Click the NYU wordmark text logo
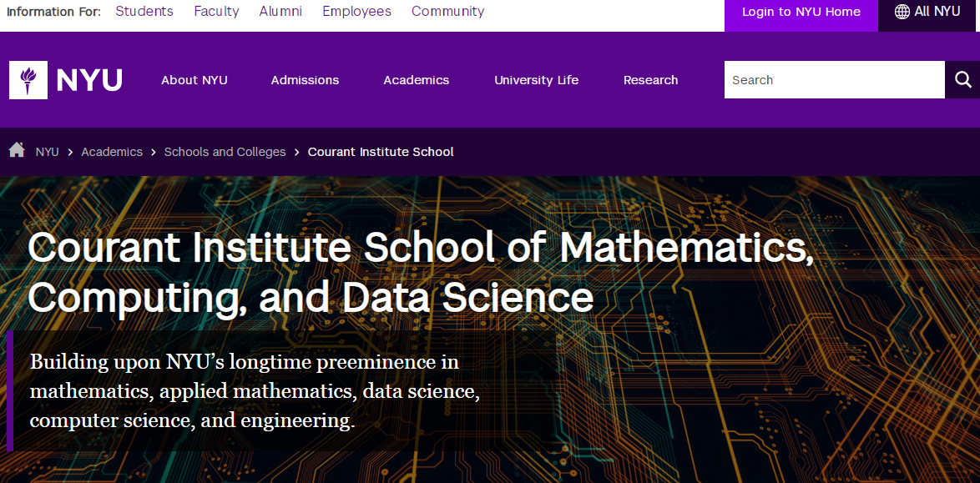 [89, 80]
